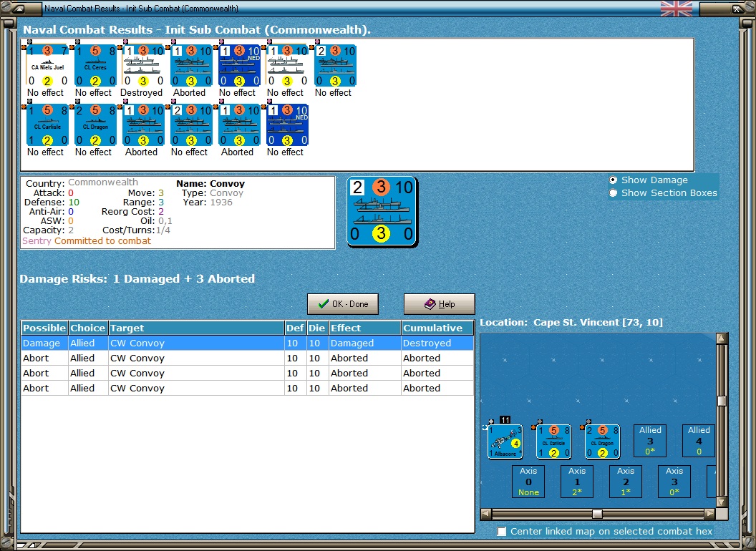
Task: Click the Axis 1 section box
Action: point(576,481)
